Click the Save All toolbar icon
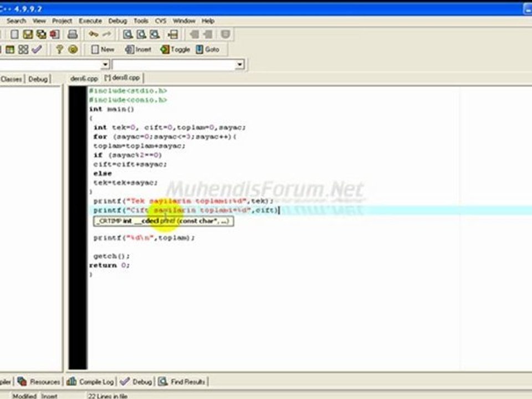The width and height of the screenshot is (532, 399). coord(42,34)
